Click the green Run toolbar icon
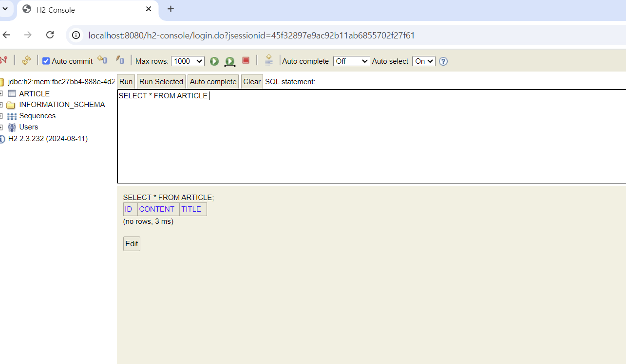Viewport: 626px width, 364px height. pos(214,61)
